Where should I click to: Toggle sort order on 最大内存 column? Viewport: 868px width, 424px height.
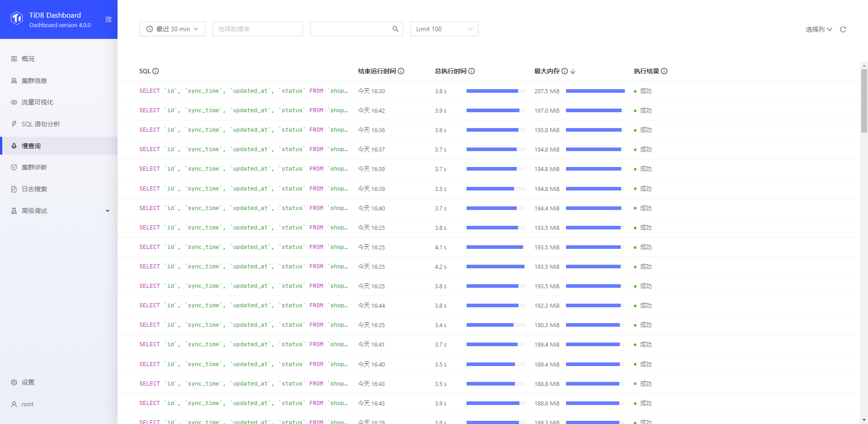click(573, 71)
